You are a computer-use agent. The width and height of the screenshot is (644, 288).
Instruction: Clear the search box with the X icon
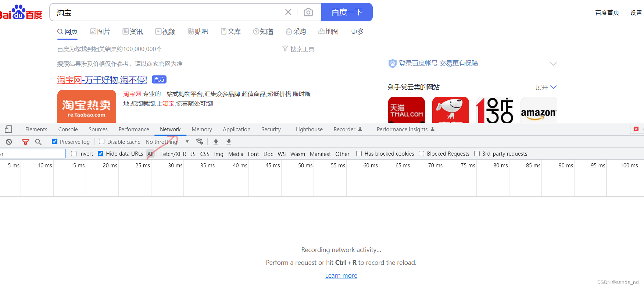[x=288, y=13]
